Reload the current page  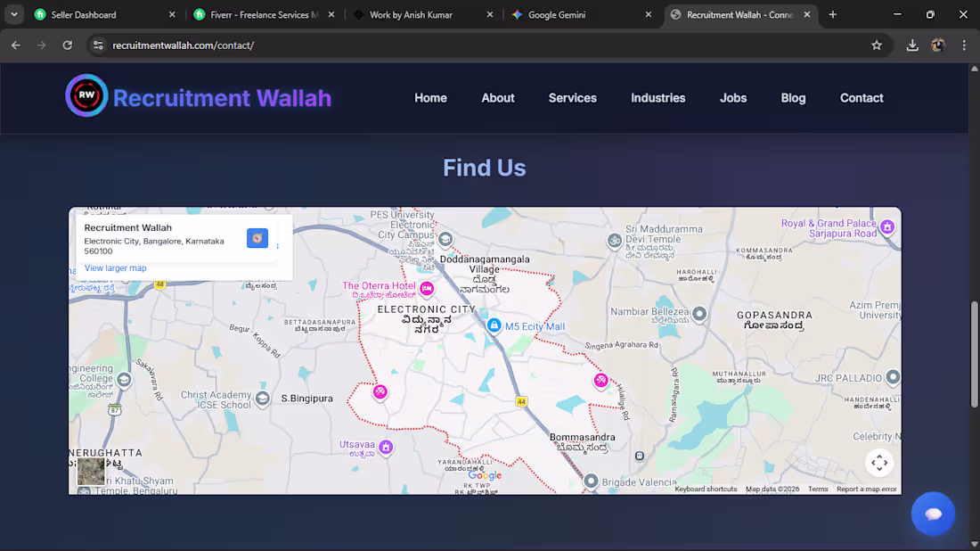[x=68, y=45]
